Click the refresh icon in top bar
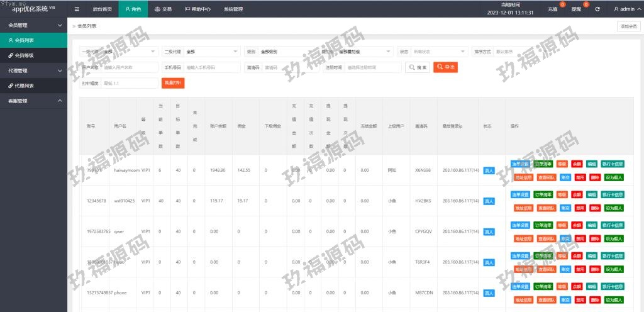This screenshot has width=644, height=312. (x=597, y=9)
